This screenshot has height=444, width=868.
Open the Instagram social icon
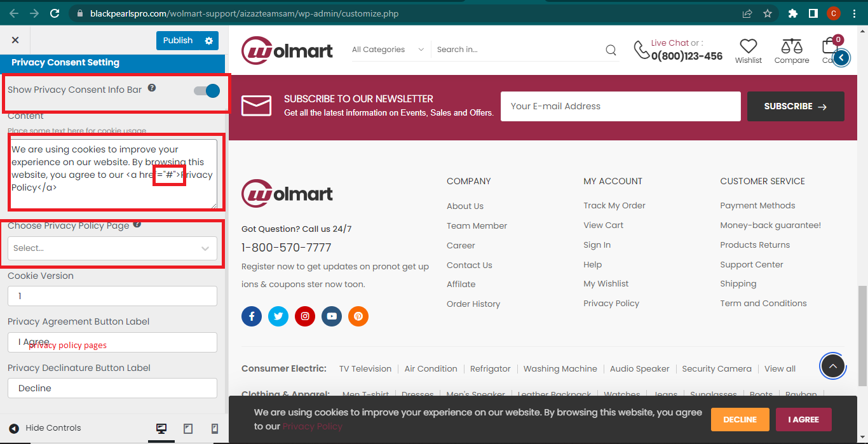click(305, 316)
